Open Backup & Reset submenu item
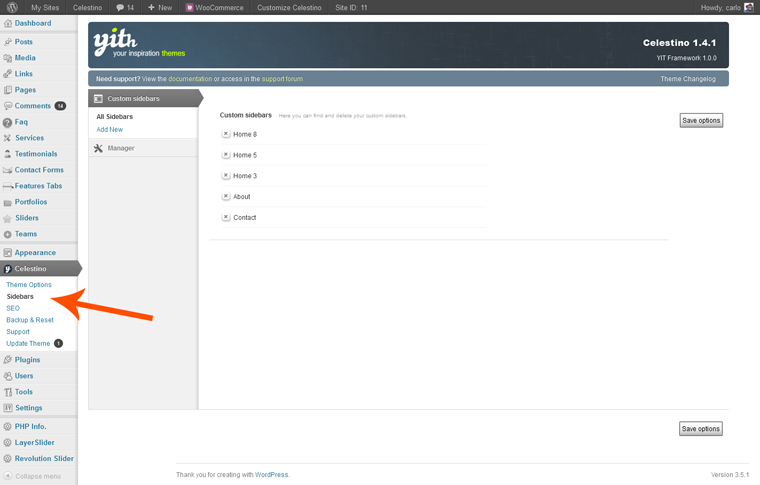Screen dimensions: 760x485 (30, 320)
